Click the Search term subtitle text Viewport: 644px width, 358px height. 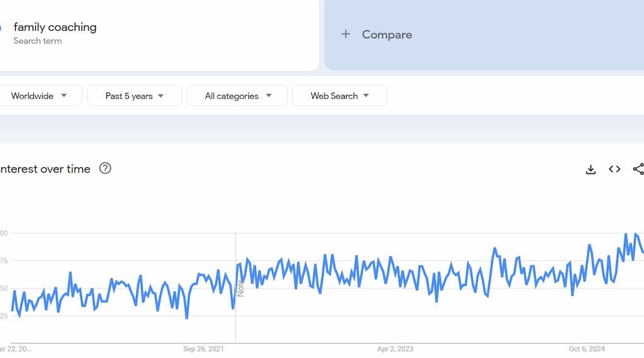[38, 41]
